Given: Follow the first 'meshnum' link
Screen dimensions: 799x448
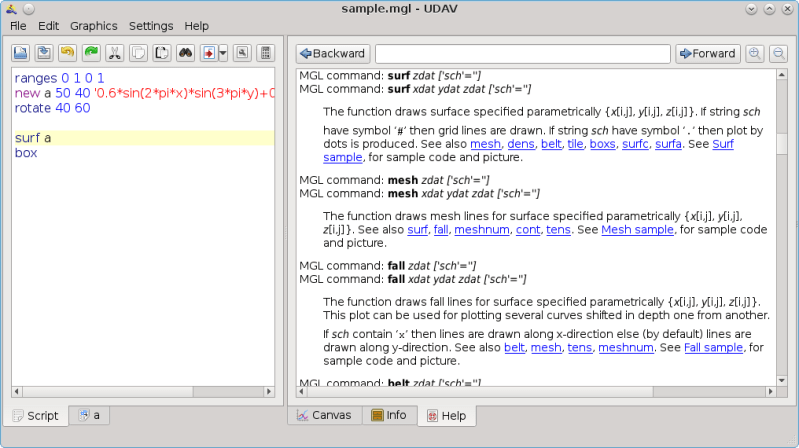Looking at the screenshot, I should point(482,230).
